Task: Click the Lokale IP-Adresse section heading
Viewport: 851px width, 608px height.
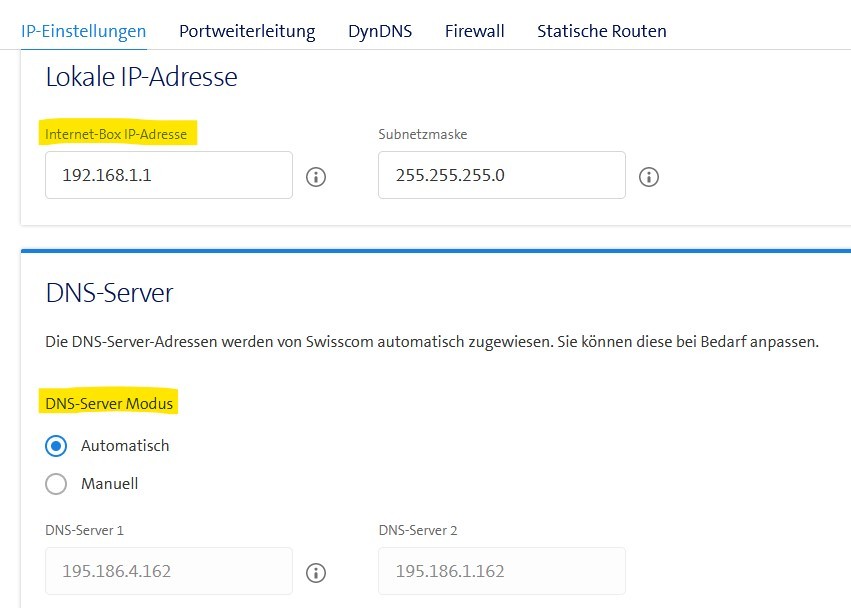Action: (141, 77)
